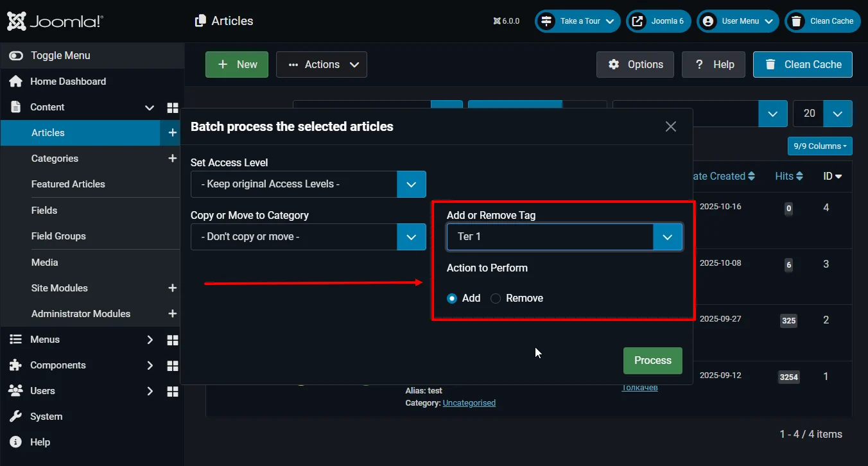868x466 pixels.
Task: Open the Content dashboard grid icon
Action: tap(172, 107)
